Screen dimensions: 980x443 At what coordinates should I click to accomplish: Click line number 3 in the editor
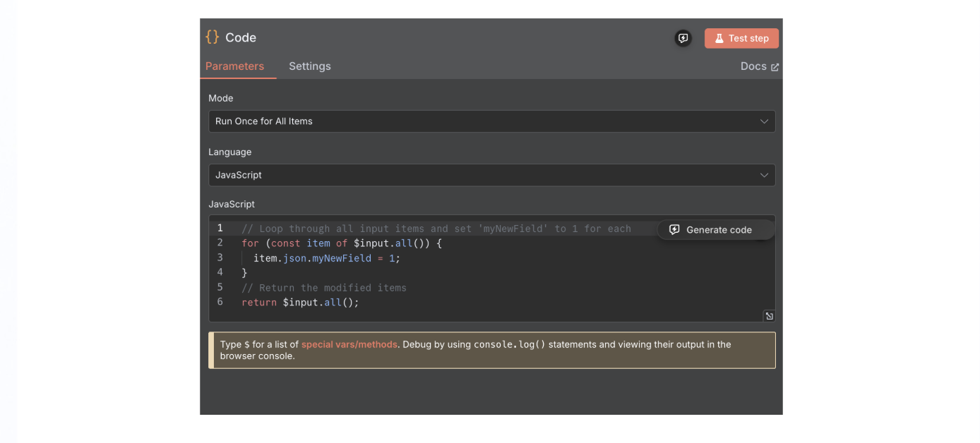[x=220, y=257]
